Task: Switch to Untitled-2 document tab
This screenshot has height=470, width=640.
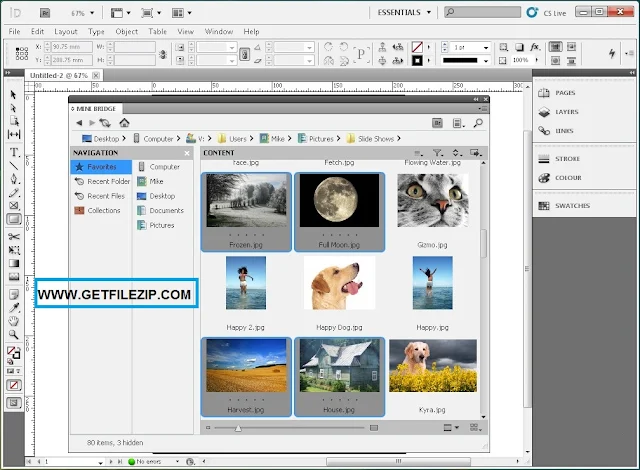Action: [59, 75]
